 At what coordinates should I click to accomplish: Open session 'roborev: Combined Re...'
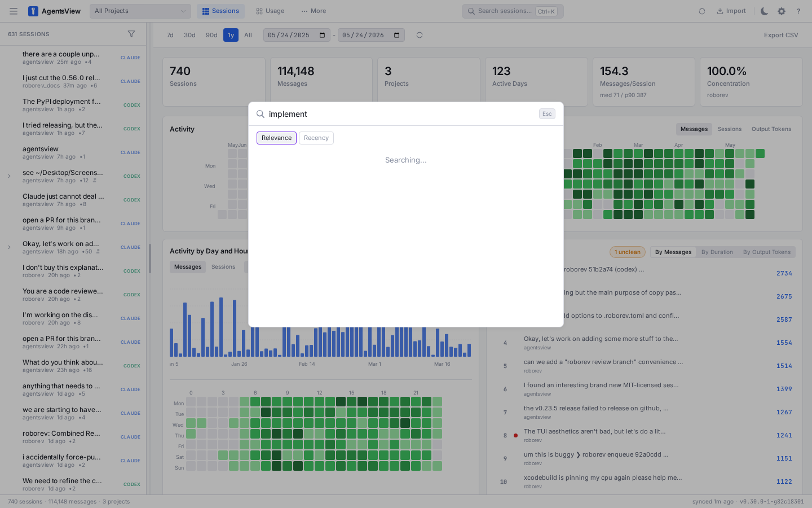[73, 437]
